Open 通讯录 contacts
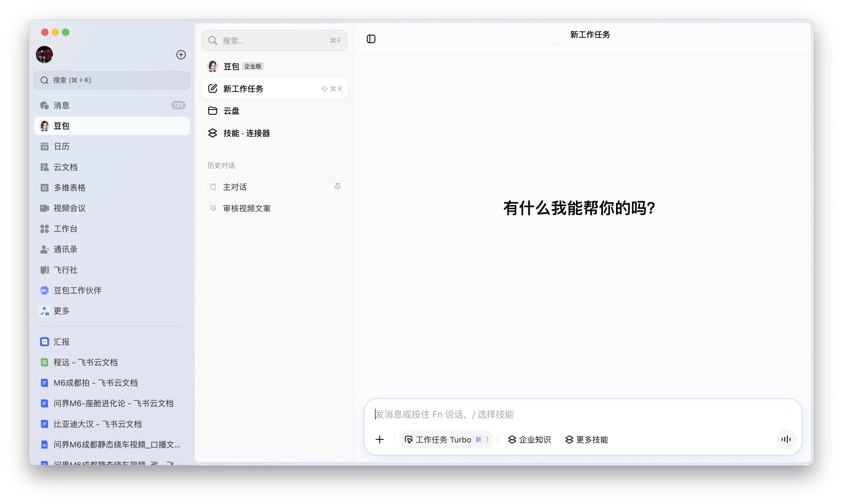This screenshot has height=504, width=843. [x=112, y=249]
